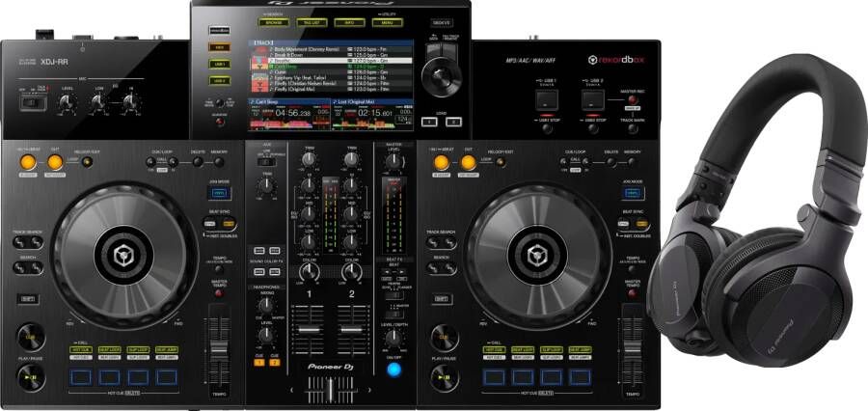This screenshot has height=411, width=868.
Task: Select the MIDI source button
Action: click(219, 47)
